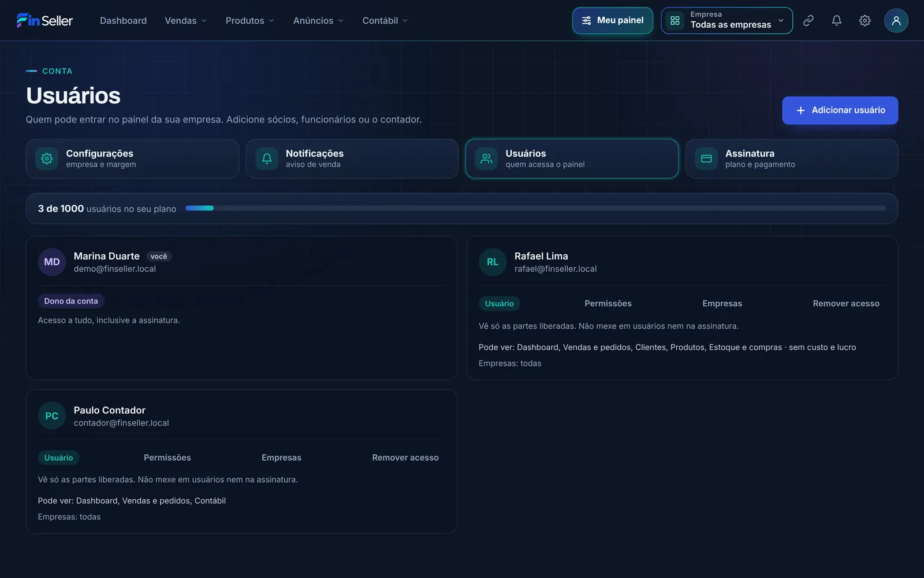This screenshot has height=578, width=924.
Task: Open settings gear icon in header
Action: (865, 21)
